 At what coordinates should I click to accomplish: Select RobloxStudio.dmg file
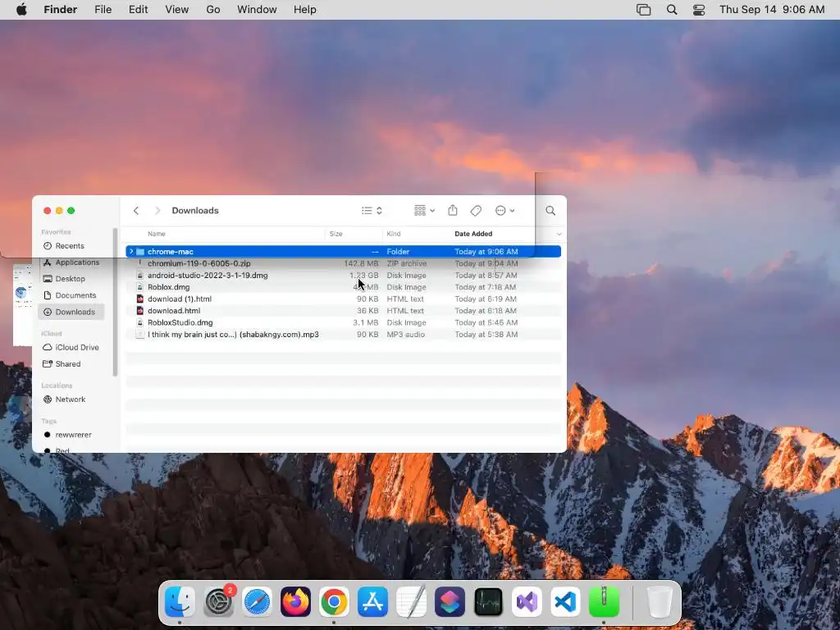point(344,322)
